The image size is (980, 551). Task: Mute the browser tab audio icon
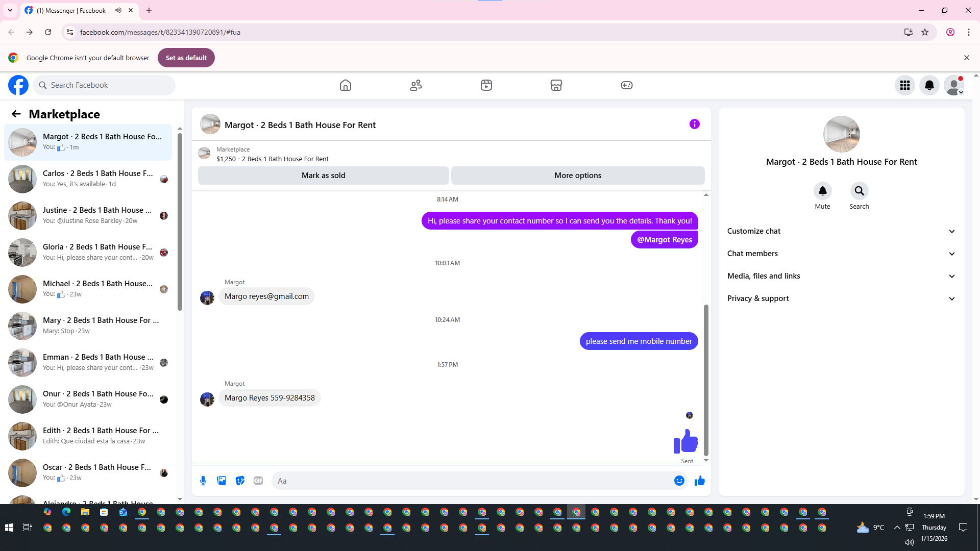pos(118,10)
